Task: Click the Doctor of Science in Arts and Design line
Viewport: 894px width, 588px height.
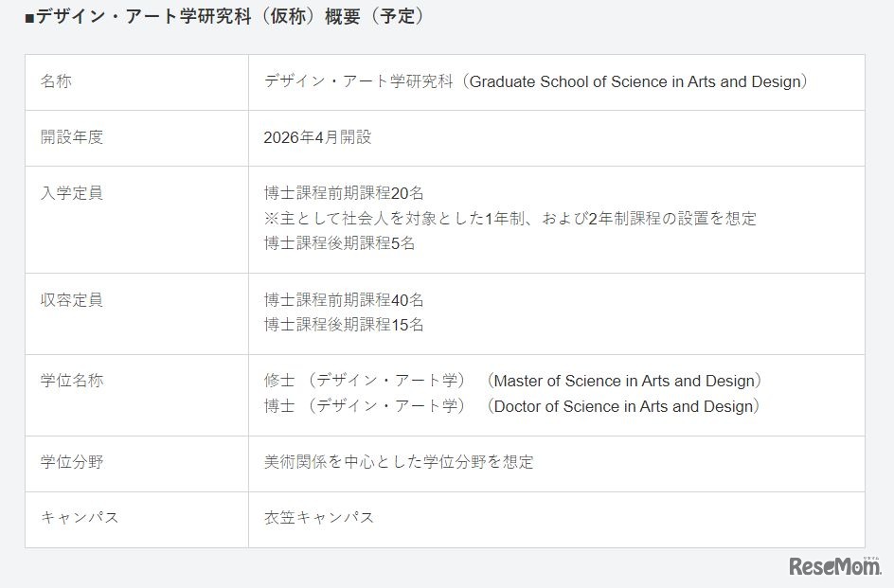Action: (512, 406)
